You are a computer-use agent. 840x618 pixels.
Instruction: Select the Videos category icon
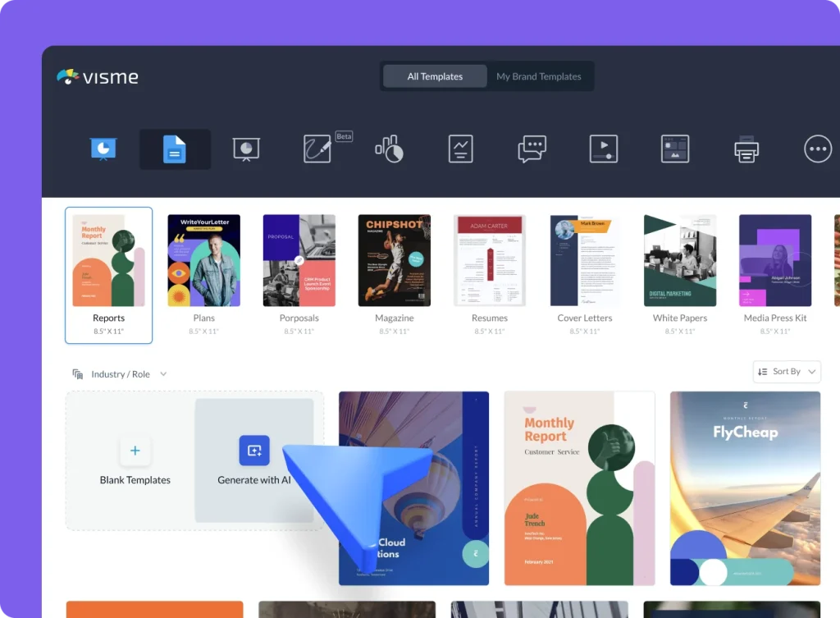pyautogui.click(x=604, y=149)
